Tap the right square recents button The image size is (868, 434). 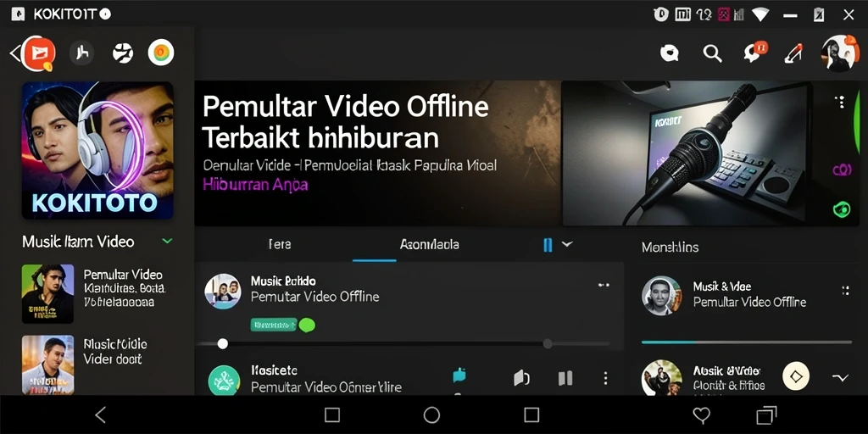tap(531, 415)
